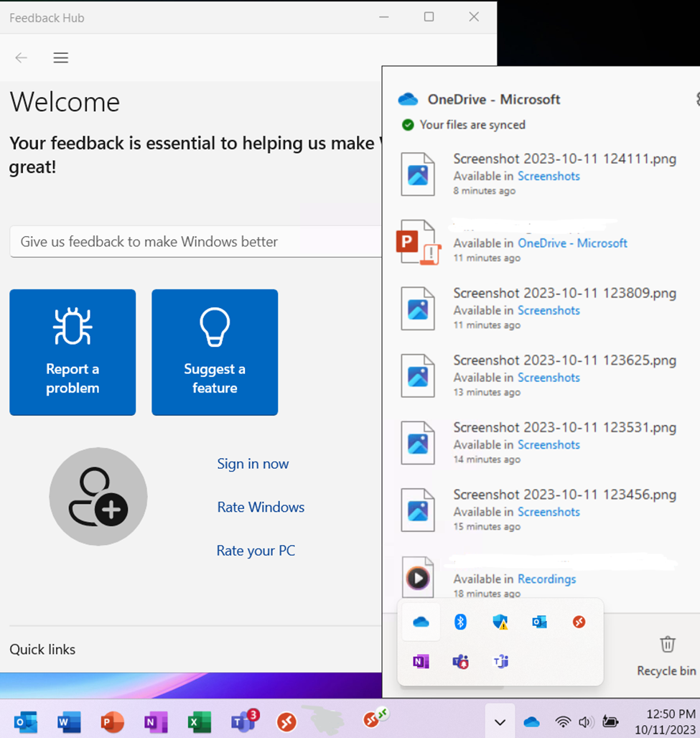The image size is (700, 738).
Task: Open Bluetooth settings from the tray
Action: tap(460, 622)
